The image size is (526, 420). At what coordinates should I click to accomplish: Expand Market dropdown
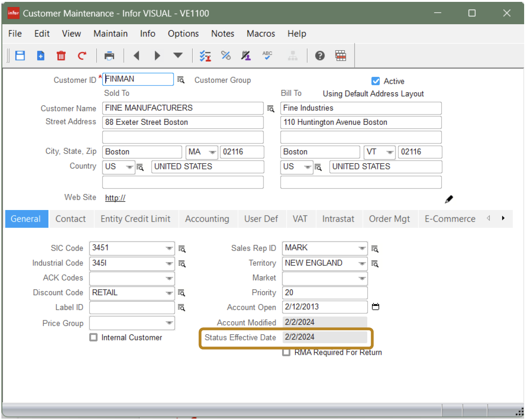(x=362, y=278)
